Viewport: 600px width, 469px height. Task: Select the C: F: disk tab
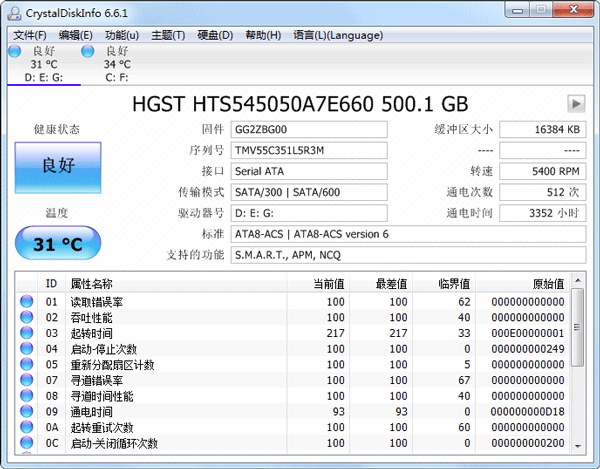117,64
